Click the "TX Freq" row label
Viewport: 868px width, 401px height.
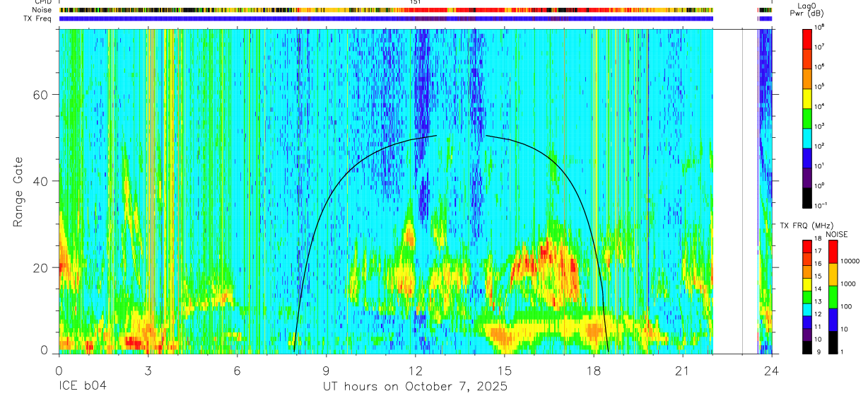click(x=39, y=19)
